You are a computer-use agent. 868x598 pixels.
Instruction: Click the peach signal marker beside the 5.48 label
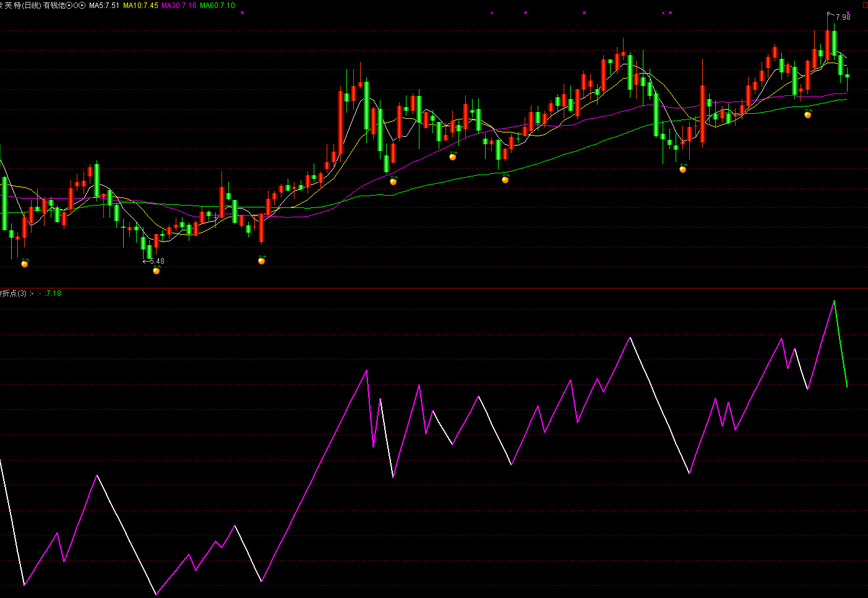[156, 270]
